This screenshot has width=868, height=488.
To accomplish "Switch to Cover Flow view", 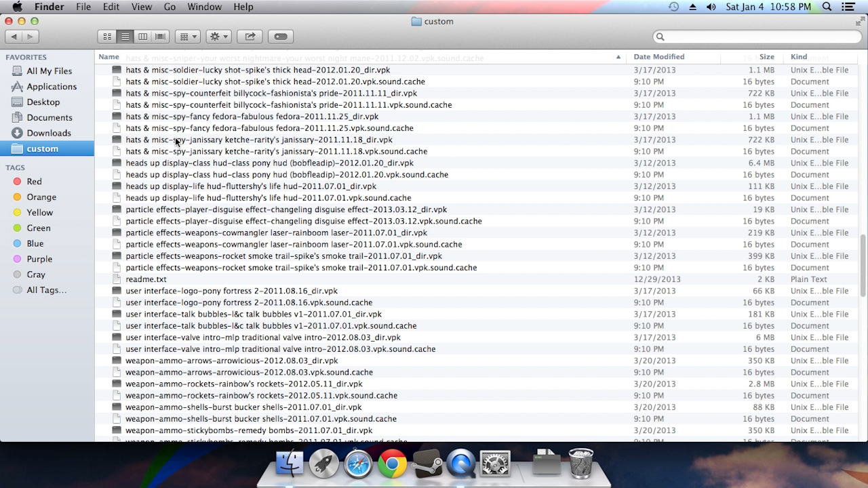I will coord(160,37).
